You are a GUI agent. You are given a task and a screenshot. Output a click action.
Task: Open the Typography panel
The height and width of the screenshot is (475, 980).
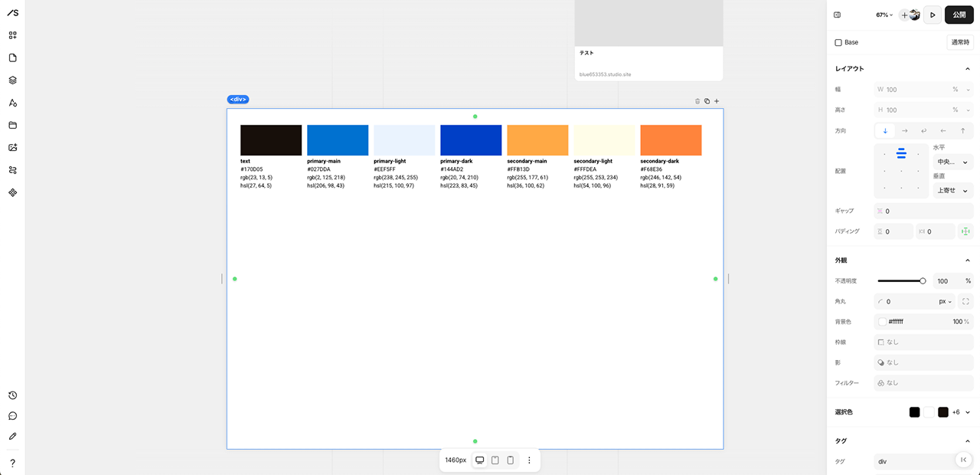(12, 102)
